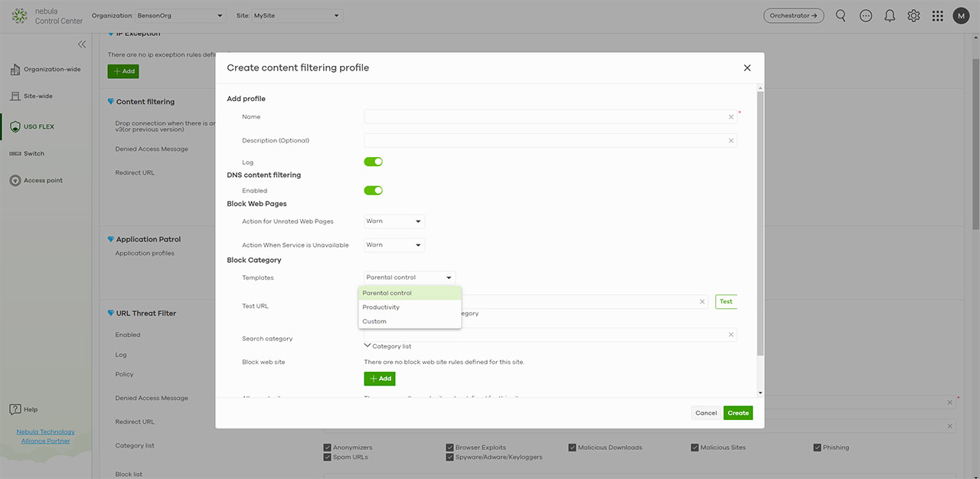The height and width of the screenshot is (479, 980).
Task: Open the Site dropdown showing MySite
Action: point(297,15)
